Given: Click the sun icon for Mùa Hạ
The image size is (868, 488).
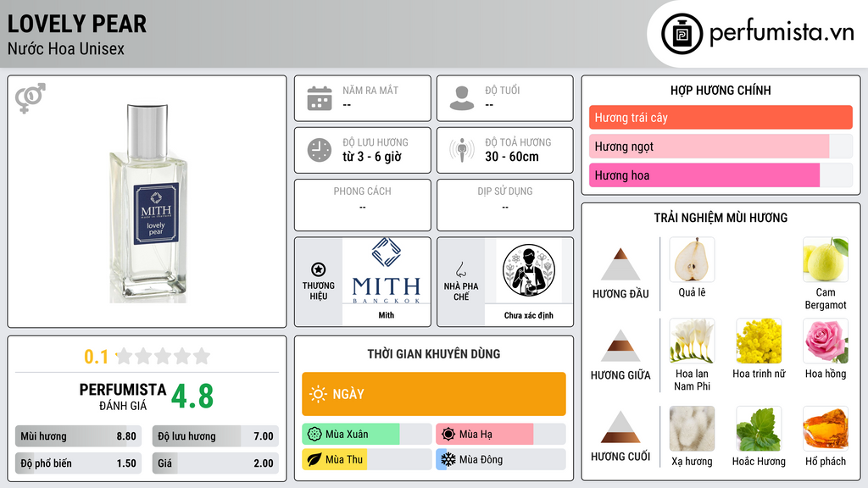Looking at the screenshot, I should tap(448, 435).
